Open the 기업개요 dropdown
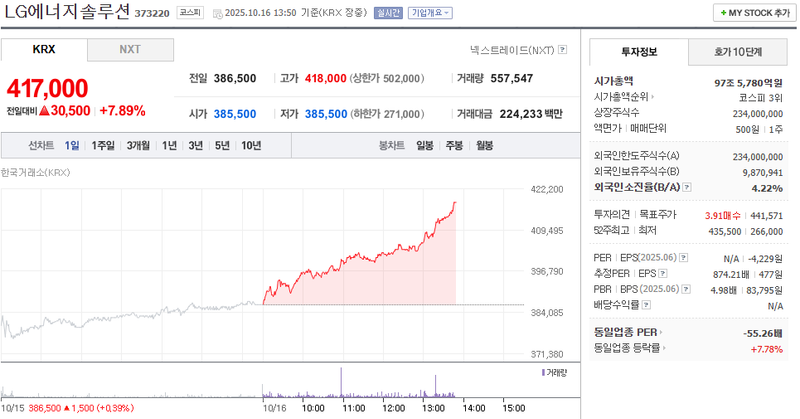This screenshot has height=419, width=800. [430, 13]
